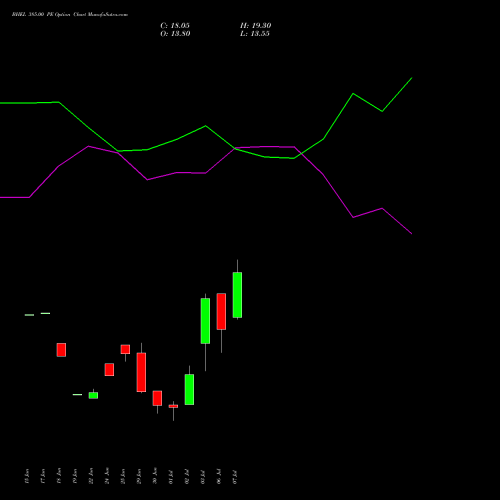Click the close value C: 18.05

point(175,26)
